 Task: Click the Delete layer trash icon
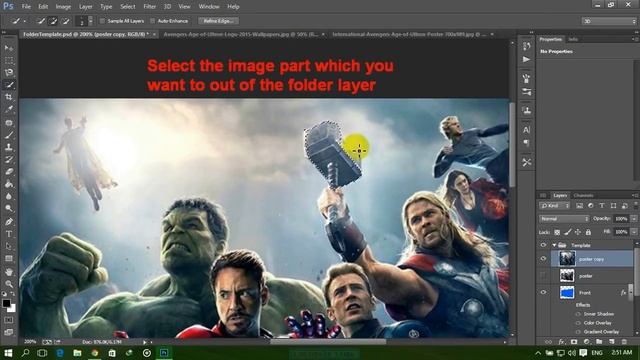624,342
